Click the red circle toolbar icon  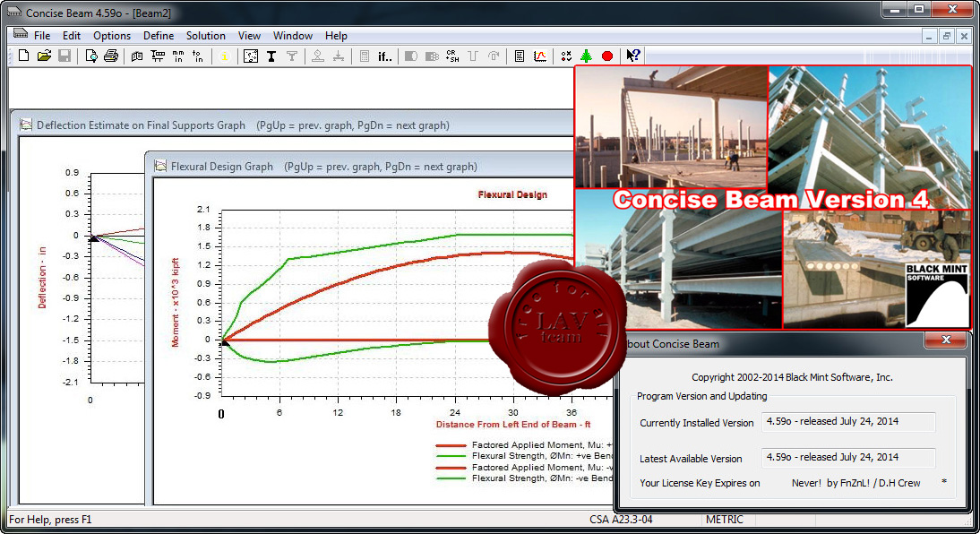(x=606, y=56)
